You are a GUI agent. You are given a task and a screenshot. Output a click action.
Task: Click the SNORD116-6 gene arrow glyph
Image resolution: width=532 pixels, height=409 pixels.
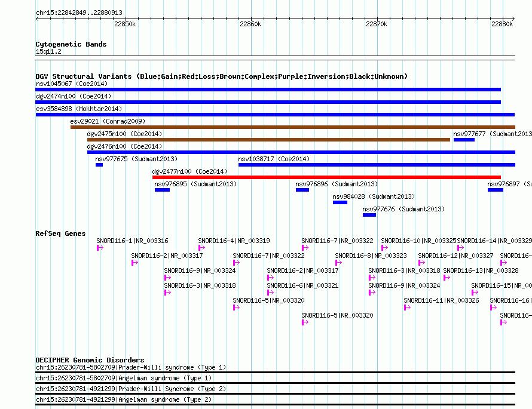tap(270, 293)
